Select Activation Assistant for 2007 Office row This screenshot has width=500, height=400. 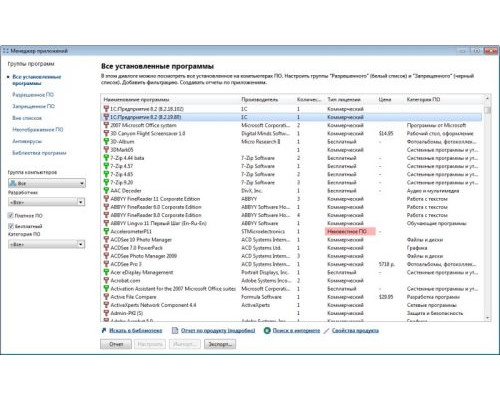click(x=173, y=289)
